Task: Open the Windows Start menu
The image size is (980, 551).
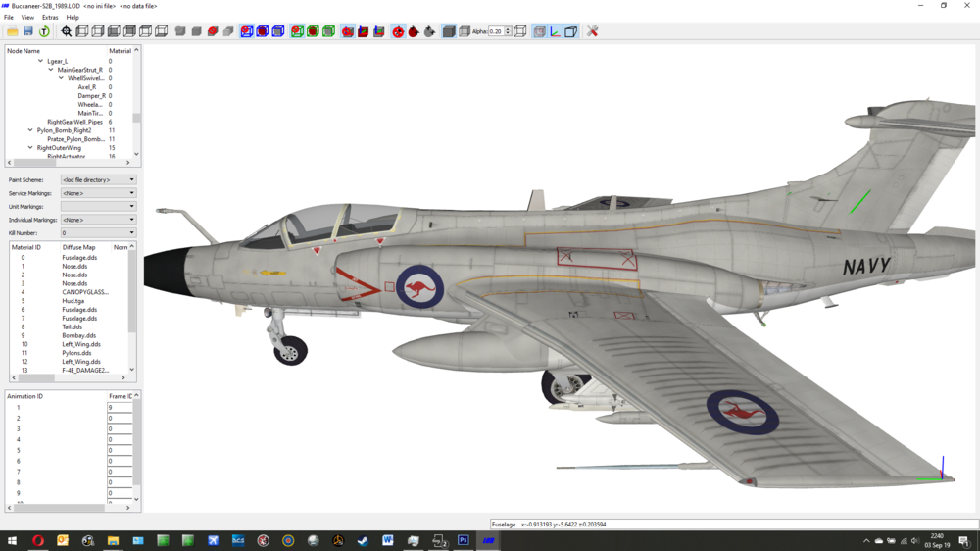Action: tap(12, 540)
